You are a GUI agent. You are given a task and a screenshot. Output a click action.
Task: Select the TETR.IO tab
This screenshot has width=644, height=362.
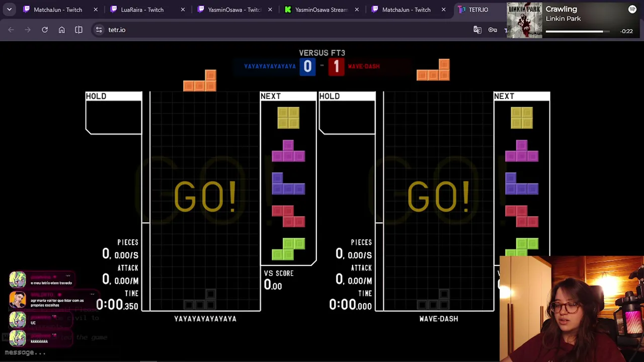[478, 10]
